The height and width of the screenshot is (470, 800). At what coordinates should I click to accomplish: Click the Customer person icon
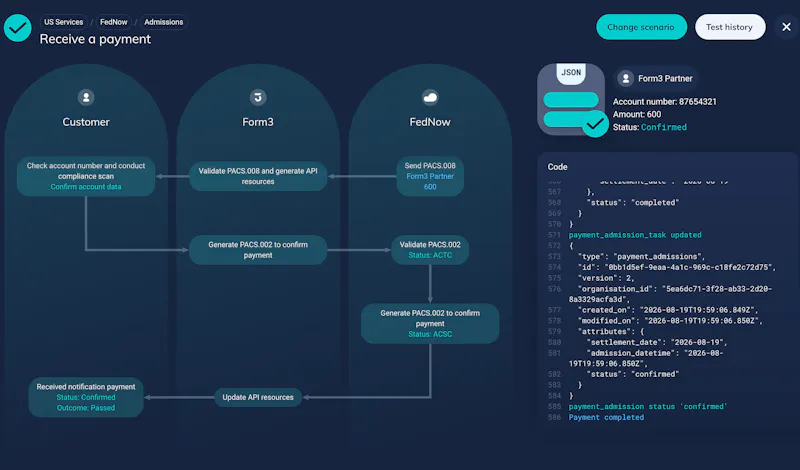point(86,97)
